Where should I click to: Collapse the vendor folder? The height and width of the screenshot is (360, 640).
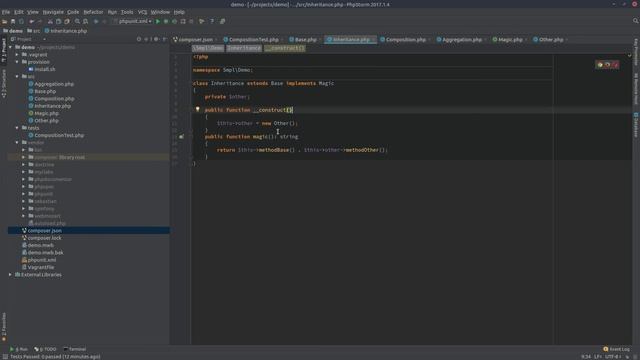click(x=17, y=143)
